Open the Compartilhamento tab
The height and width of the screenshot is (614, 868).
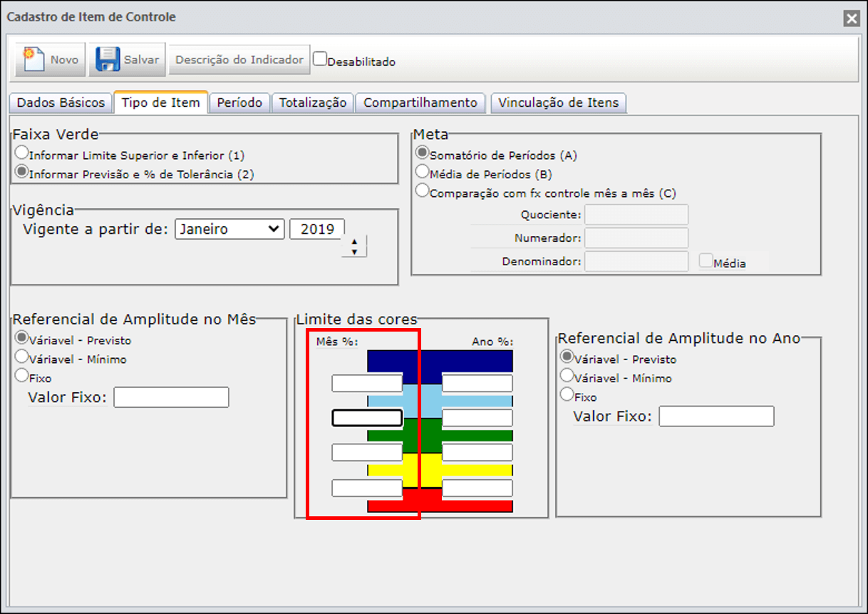coord(420,103)
